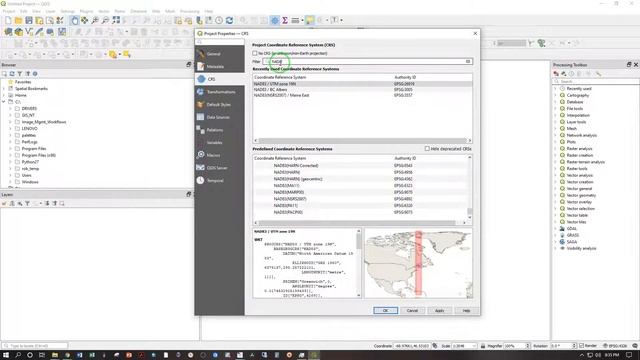The width and height of the screenshot is (640, 360).
Task: Click the Statistical Summary sigma icon
Action: point(285,20)
